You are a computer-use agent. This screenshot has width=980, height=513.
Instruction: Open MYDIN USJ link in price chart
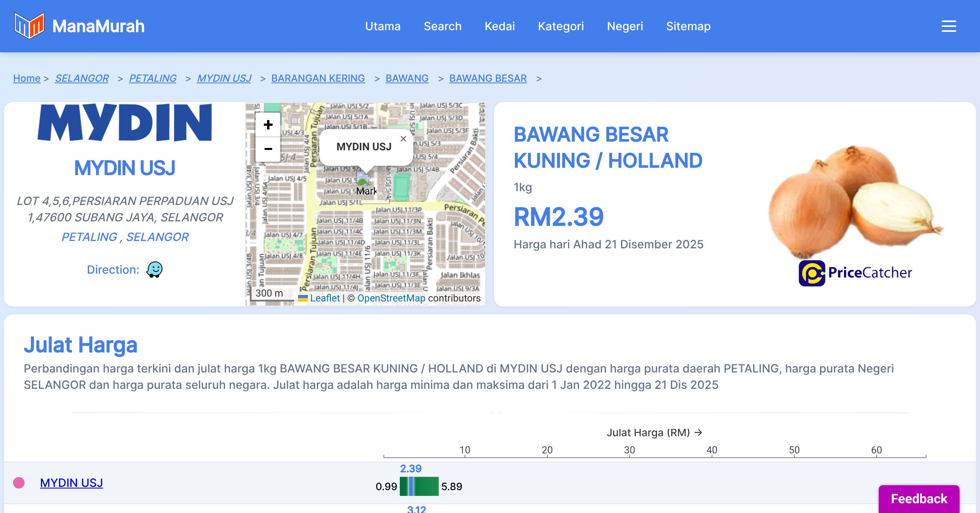pyautogui.click(x=71, y=483)
